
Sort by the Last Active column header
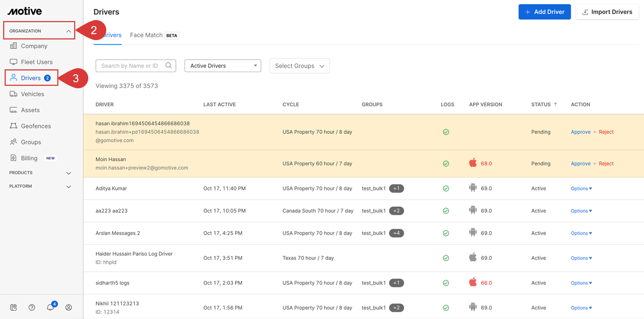click(220, 104)
